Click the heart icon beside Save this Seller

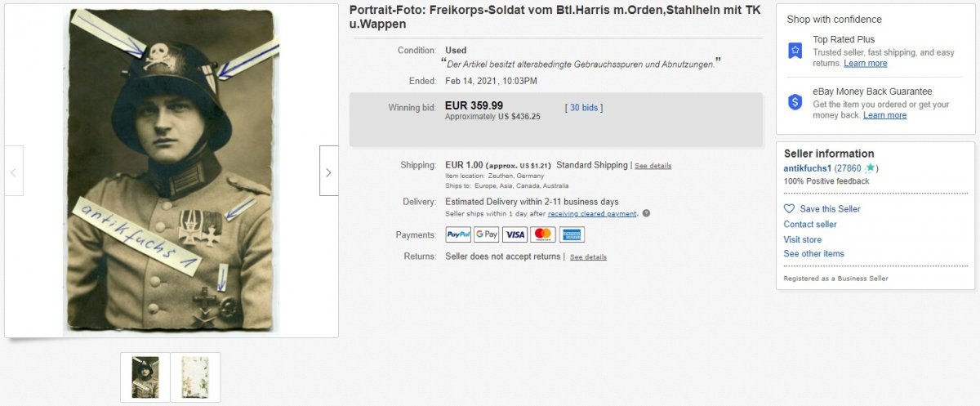pos(789,209)
